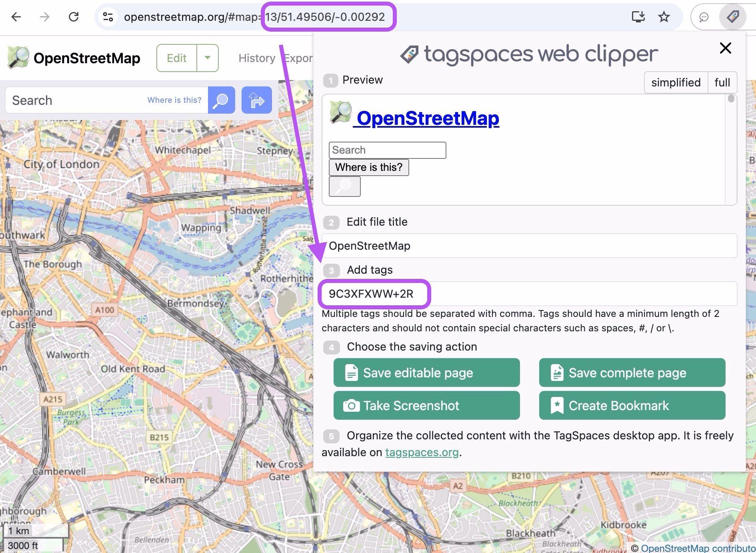Click the send-to-device icon in the toolbar

(639, 17)
